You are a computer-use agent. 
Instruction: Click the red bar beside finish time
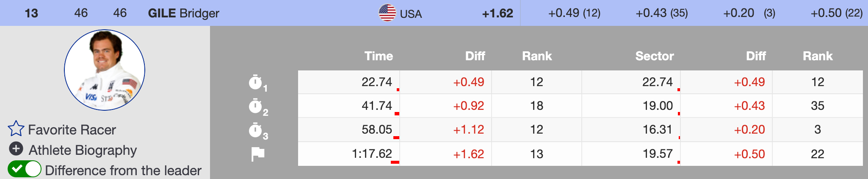point(395,162)
